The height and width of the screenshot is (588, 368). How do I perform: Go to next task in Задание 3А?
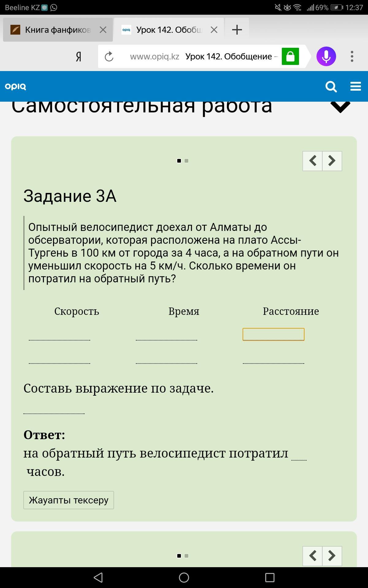[332, 161]
